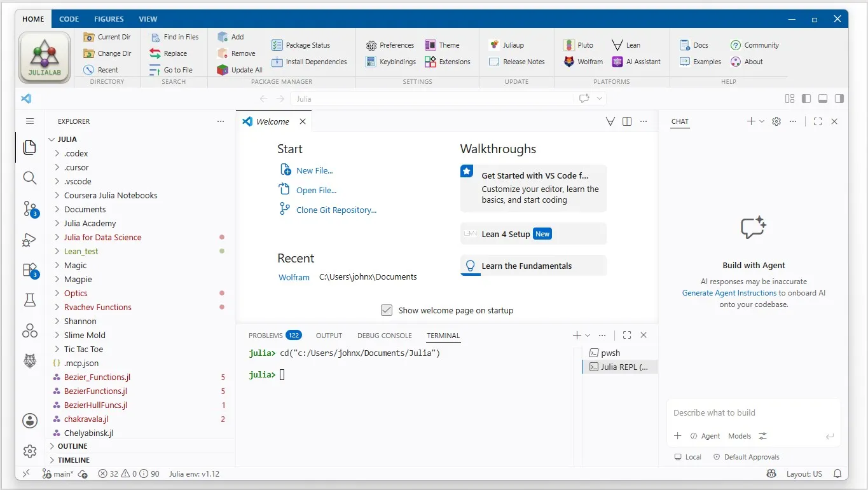
Task: Open Extensions from the ribbon
Action: [x=448, y=62]
